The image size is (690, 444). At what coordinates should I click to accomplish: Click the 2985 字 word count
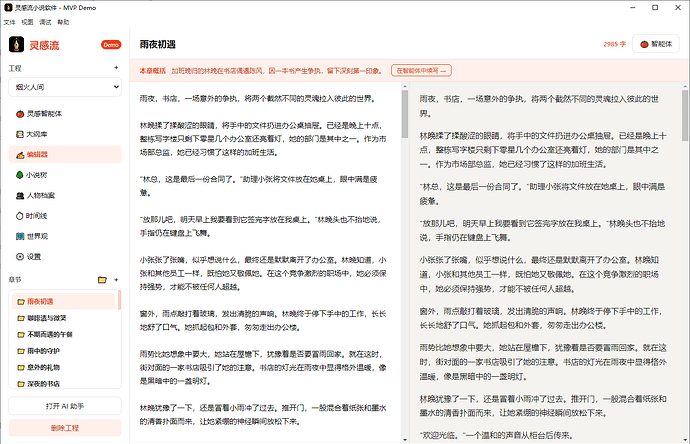pyautogui.click(x=614, y=44)
